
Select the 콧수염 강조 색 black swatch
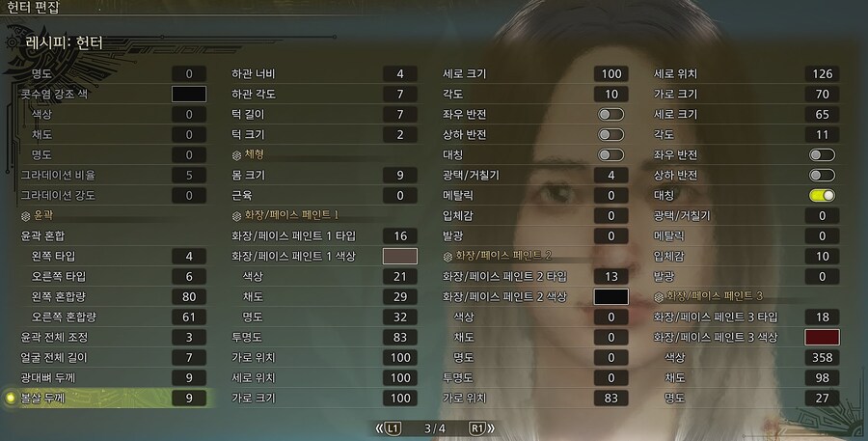189,94
